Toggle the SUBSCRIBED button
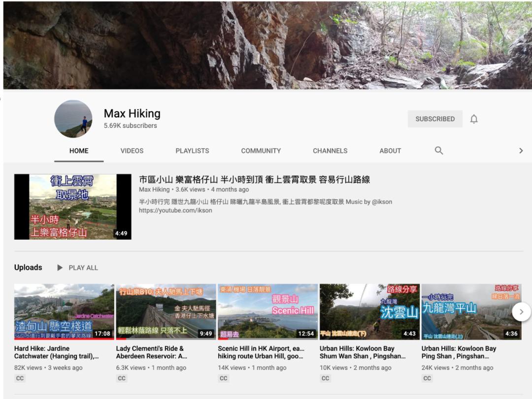The width and height of the screenshot is (532, 399). [434, 119]
